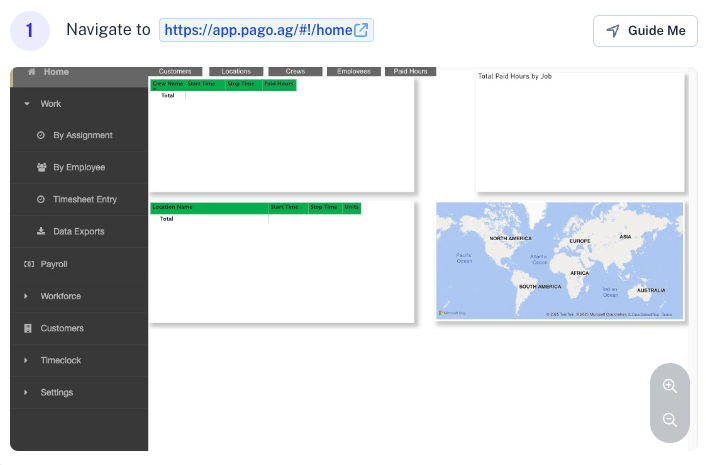The image size is (706, 465).
Task: Click the Timesheet Entry clock icon
Action: [x=41, y=199]
